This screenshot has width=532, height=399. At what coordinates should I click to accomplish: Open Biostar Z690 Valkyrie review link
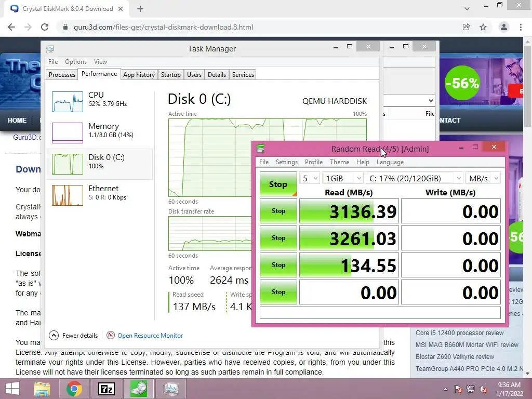point(455,356)
